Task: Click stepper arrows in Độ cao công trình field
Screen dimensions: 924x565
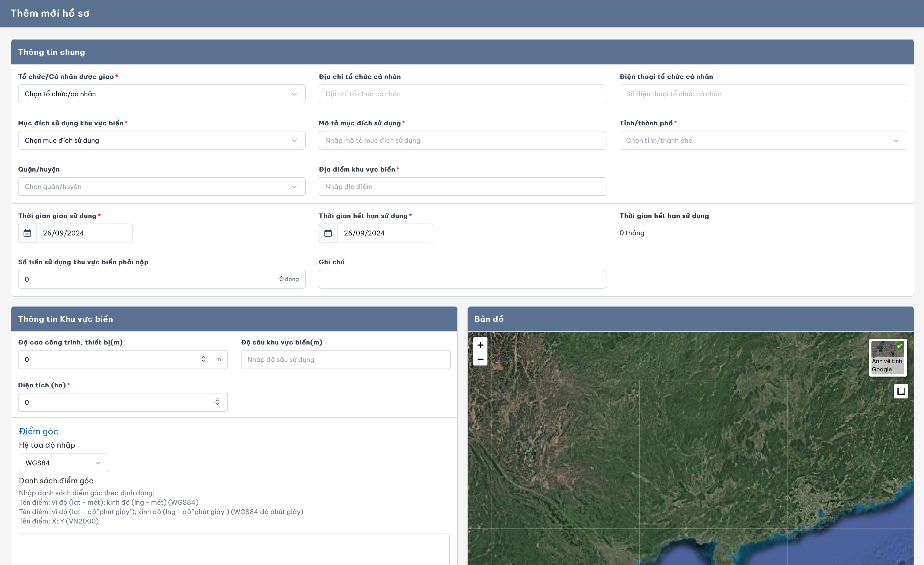Action: [x=203, y=359]
